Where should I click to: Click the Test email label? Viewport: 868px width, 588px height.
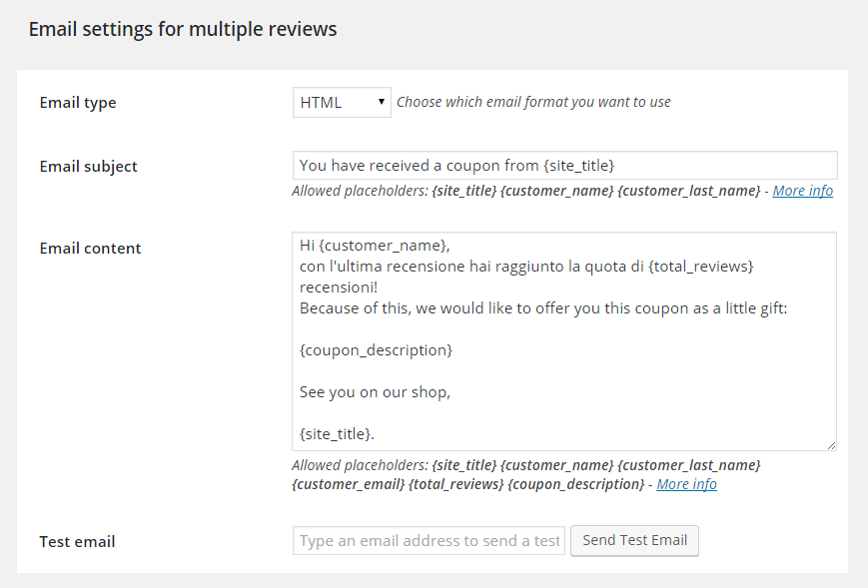tap(78, 541)
